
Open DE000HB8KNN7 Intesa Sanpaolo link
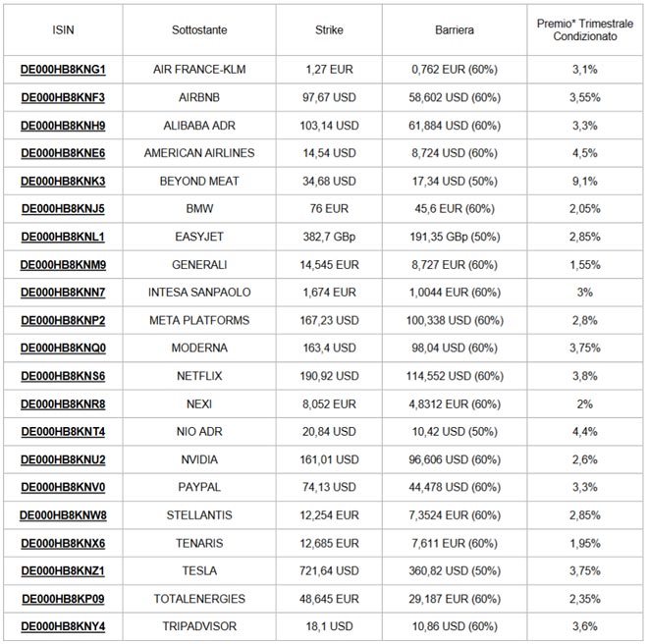point(63,293)
